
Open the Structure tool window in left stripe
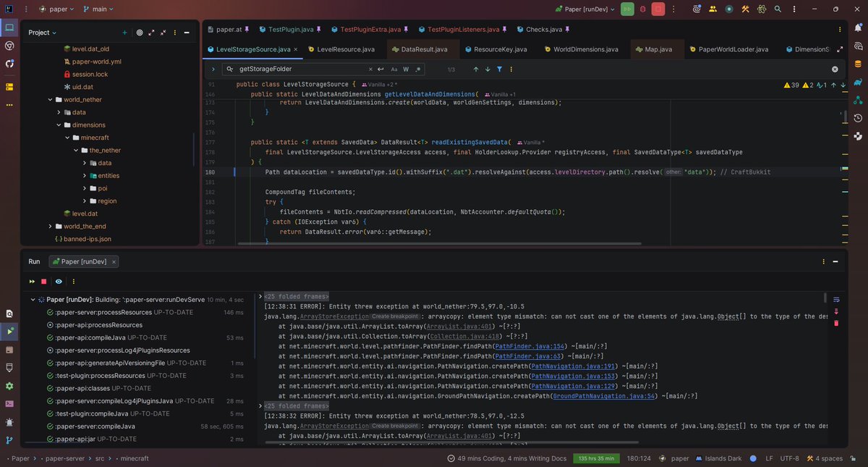tap(9, 86)
